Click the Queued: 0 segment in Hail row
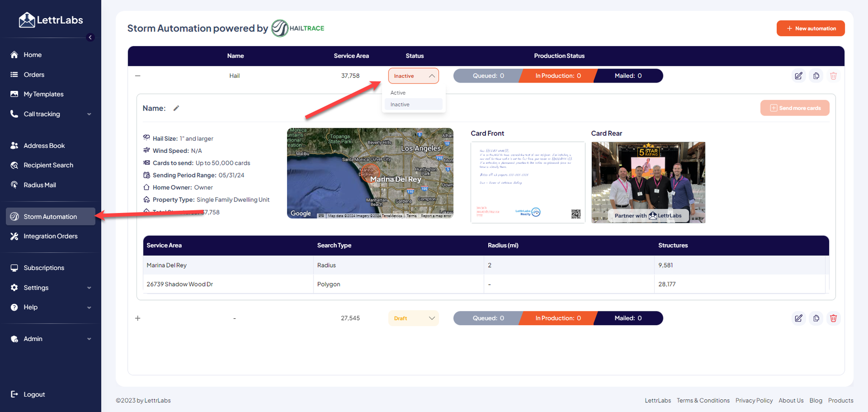 pos(487,76)
